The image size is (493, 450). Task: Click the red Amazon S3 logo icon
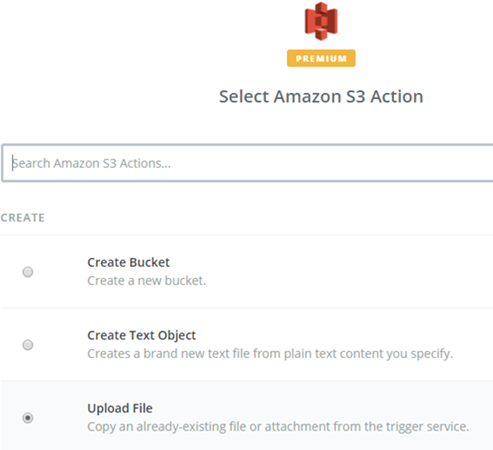point(321,21)
